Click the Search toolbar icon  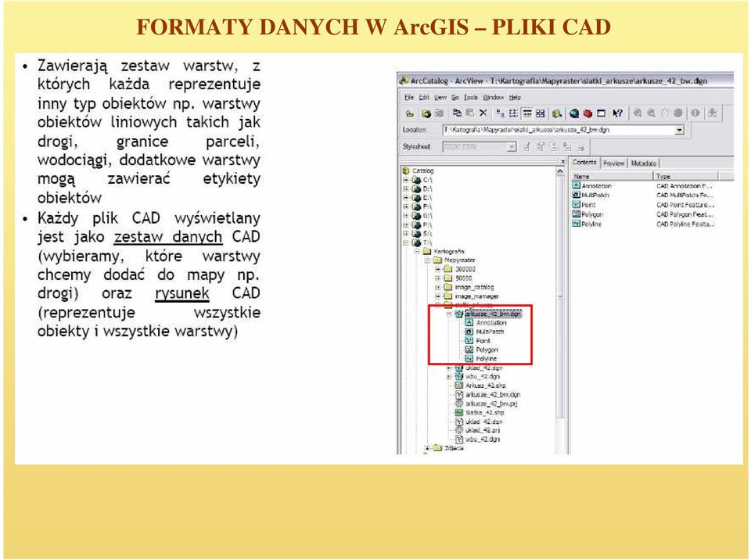coord(557,113)
